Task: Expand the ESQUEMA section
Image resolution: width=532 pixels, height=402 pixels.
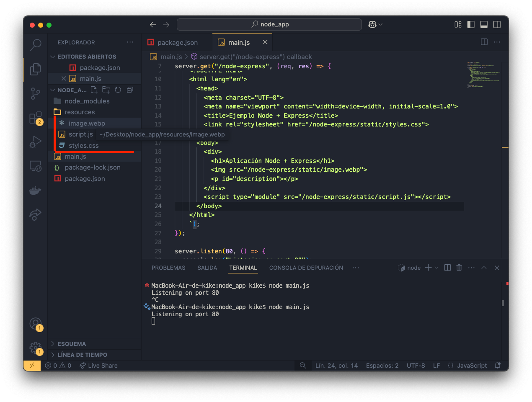Action: coord(95,344)
